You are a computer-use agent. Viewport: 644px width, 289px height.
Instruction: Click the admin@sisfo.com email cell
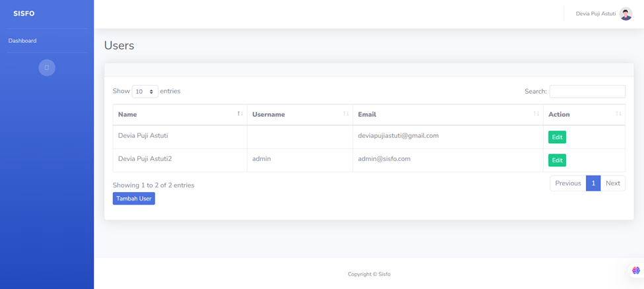coord(384,159)
